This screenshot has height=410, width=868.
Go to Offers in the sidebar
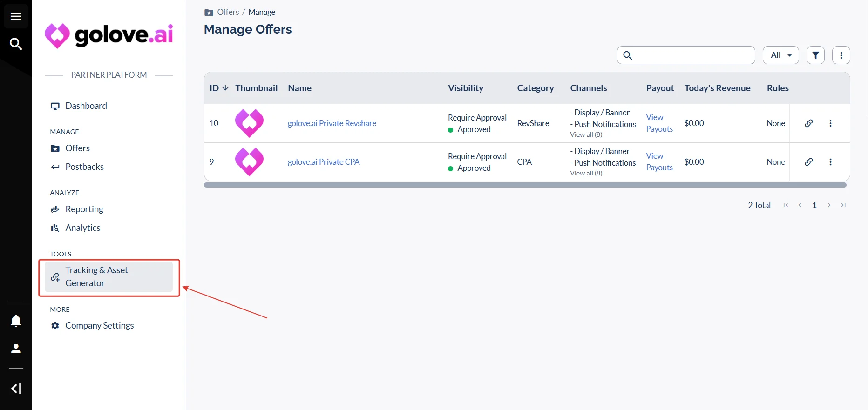click(x=77, y=148)
